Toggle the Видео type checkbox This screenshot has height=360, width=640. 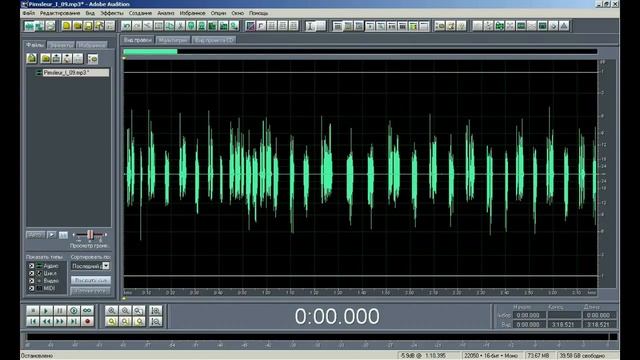tap(31, 281)
